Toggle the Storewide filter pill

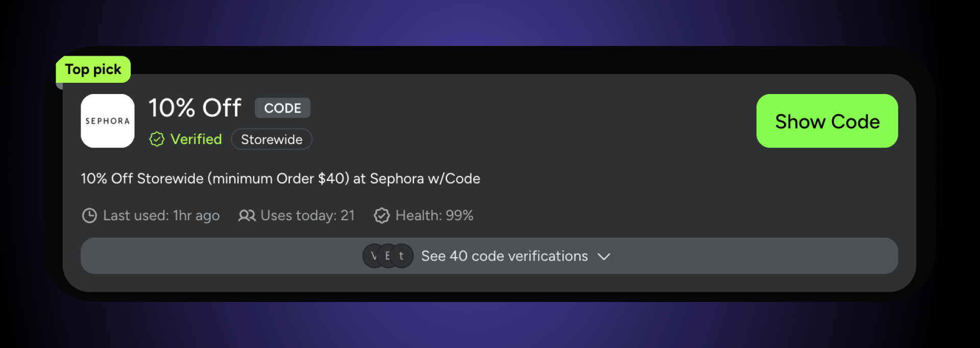tap(271, 139)
